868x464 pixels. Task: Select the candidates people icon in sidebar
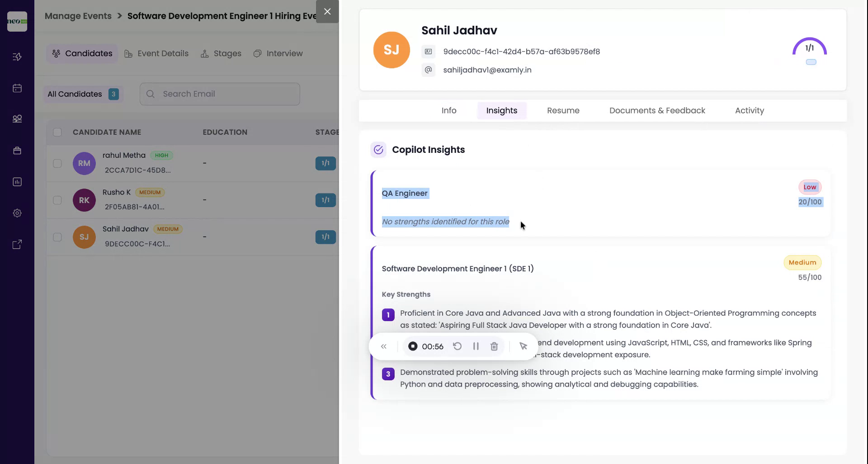[17, 118]
